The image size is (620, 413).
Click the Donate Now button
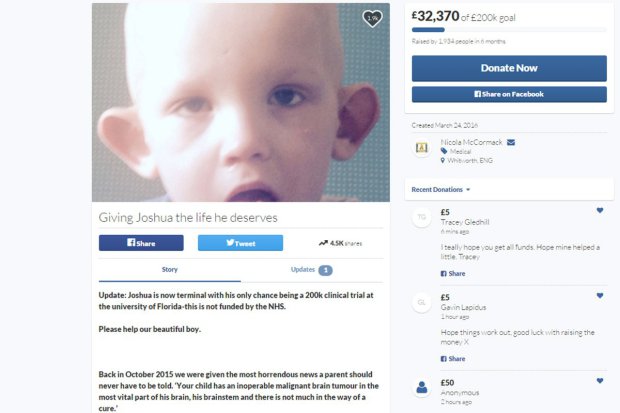pyautogui.click(x=509, y=68)
